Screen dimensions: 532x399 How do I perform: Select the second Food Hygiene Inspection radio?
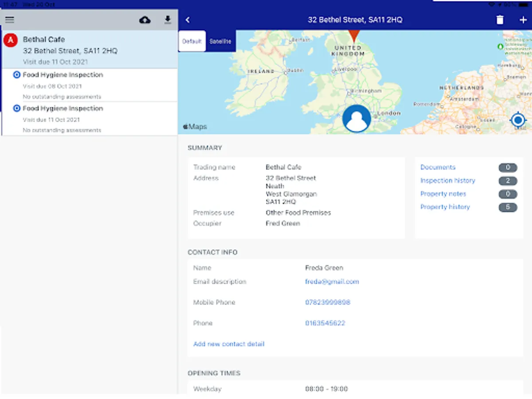tap(17, 108)
